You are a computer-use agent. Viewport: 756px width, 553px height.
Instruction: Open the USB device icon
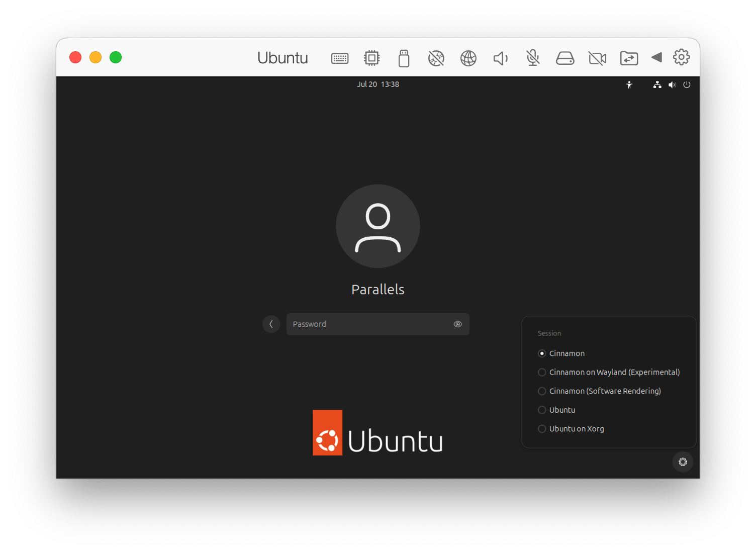(404, 58)
